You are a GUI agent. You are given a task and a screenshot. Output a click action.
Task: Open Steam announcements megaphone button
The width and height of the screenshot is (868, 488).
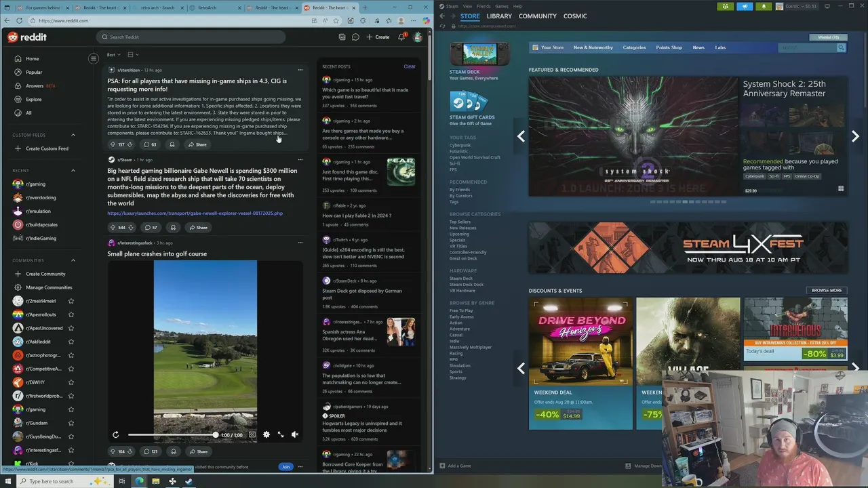click(745, 6)
